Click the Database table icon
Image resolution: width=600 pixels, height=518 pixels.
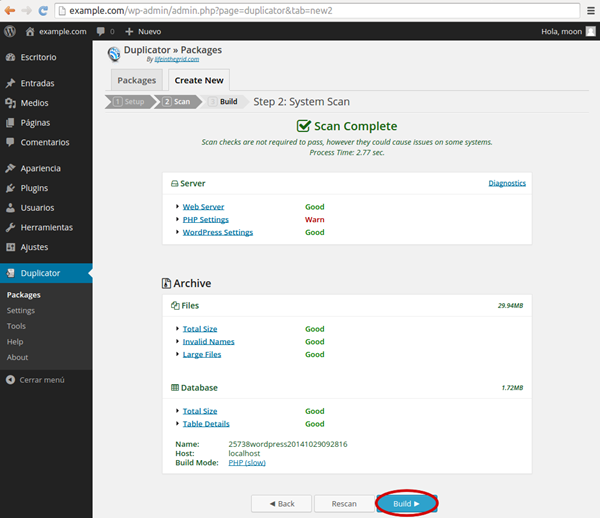175,388
